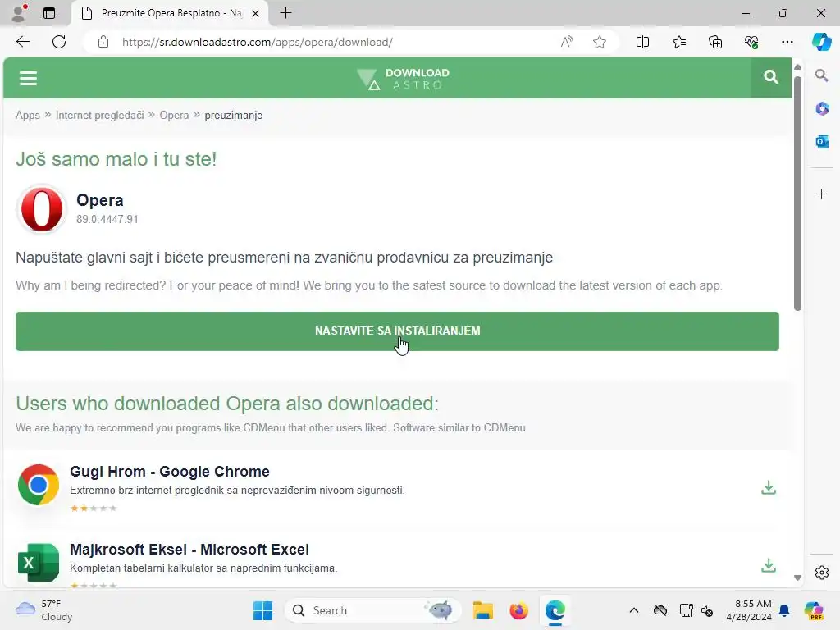Open clock showing 8:55 AM

pyautogui.click(x=748, y=610)
